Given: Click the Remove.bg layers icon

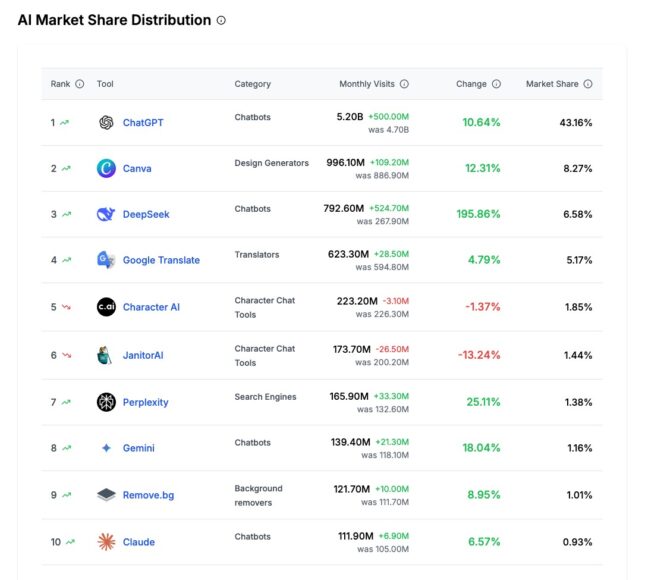Looking at the screenshot, I should [x=106, y=495].
